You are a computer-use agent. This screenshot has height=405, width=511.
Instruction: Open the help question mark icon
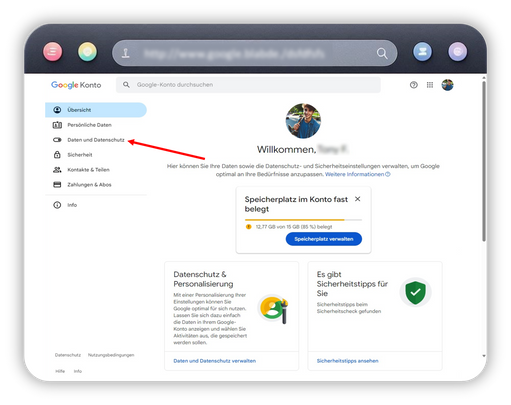414,85
